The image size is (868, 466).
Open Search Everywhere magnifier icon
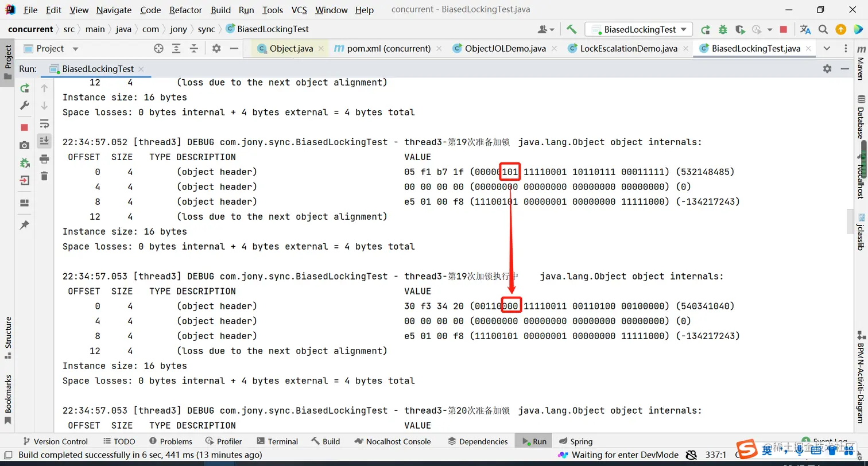pyautogui.click(x=823, y=29)
